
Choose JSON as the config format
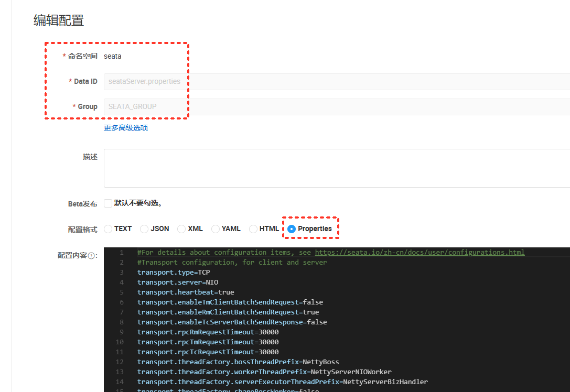click(x=144, y=229)
